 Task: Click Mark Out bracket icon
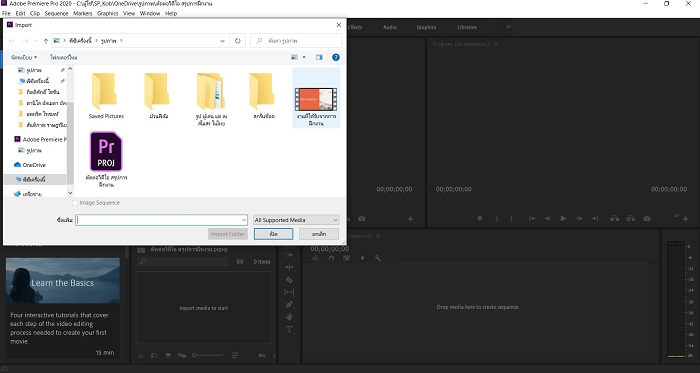tap(511, 219)
